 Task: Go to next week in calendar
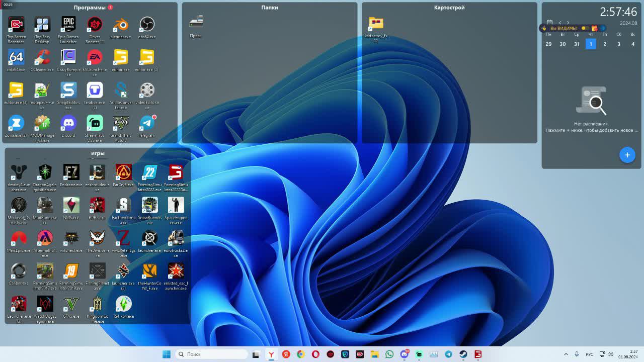[568, 23]
